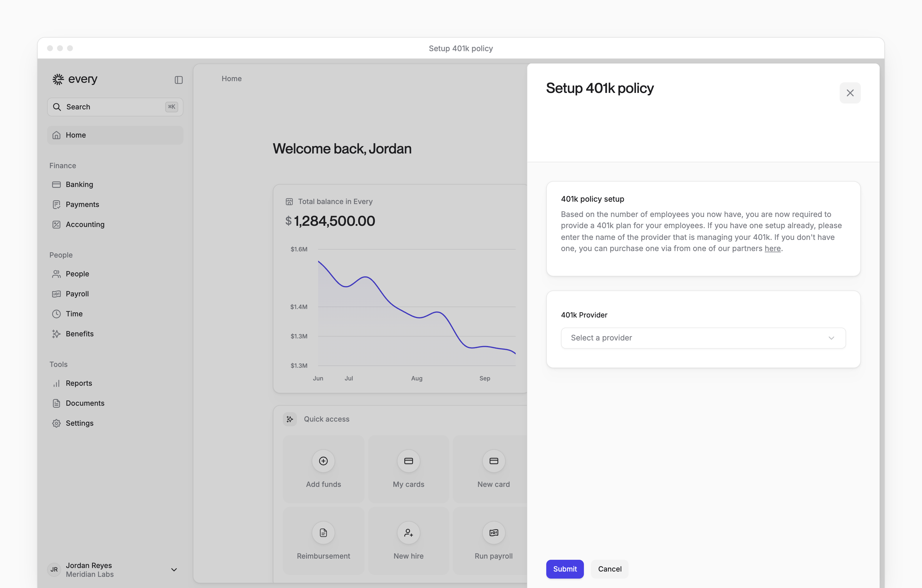The image size is (922, 588).
Task: Click the Run payroll icon
Action: pos(494,532)
